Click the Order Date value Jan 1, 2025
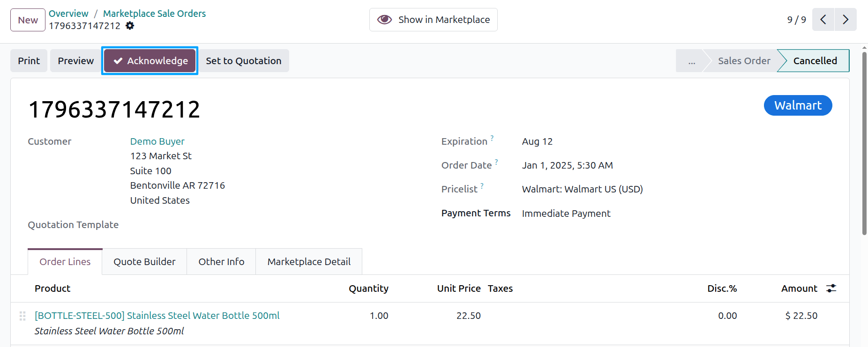The height and width of the screenshot is (347, 868). (x=568, y=165)
